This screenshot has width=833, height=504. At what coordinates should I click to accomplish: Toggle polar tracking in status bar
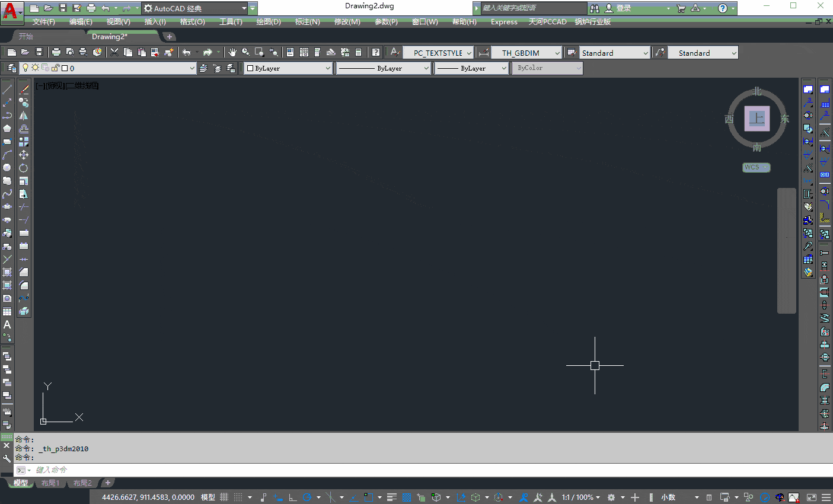click(x=307, y=497)
